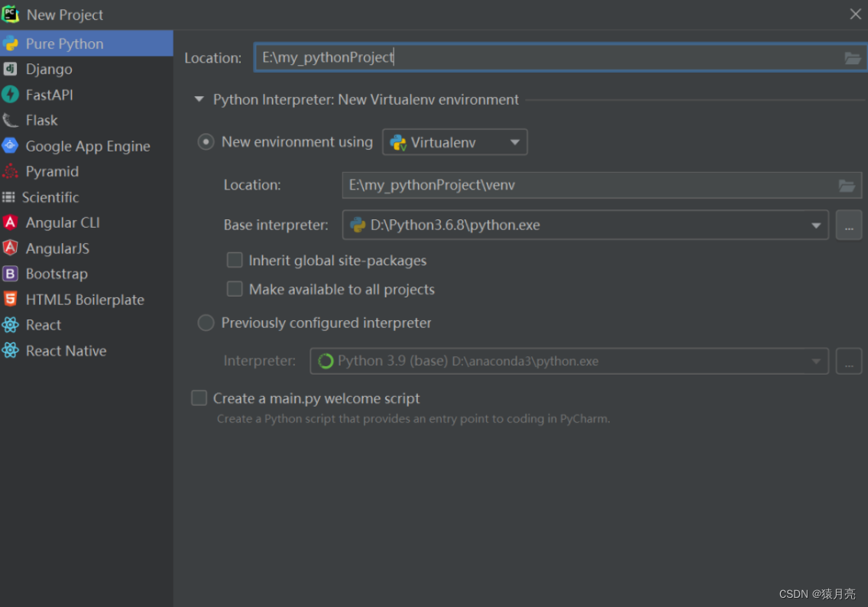Click the HTML5 Boilerplate icon
The height and width of the screenshot is (607, 868).
10,299
